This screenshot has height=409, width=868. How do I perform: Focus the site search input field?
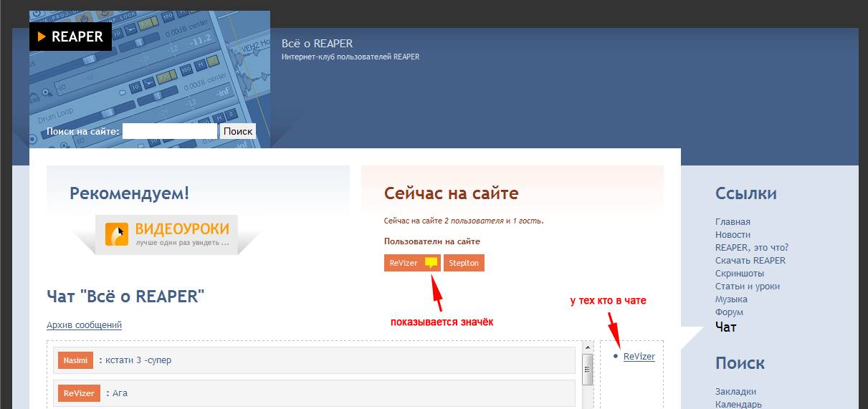pyautogui.click(x=170, y=131)
